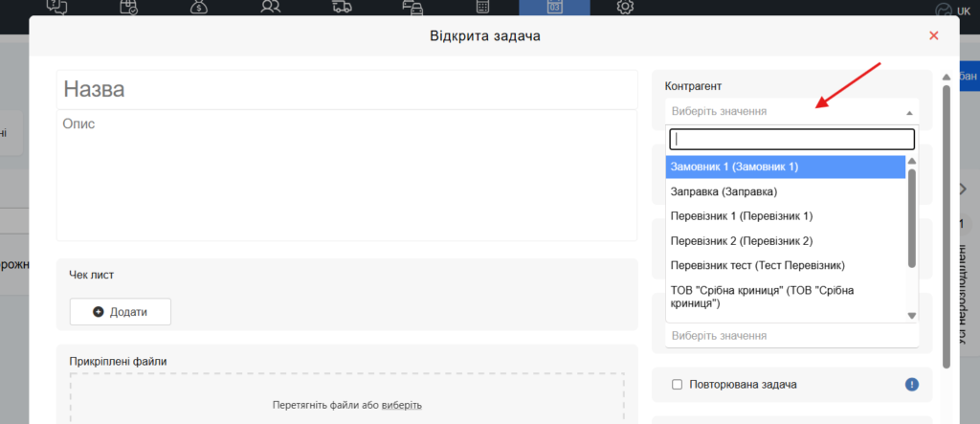This screenshot has width=980, height=424.
Task: Select Перевізник 1 (Перевізник 1) option
Action: point(786,215)
